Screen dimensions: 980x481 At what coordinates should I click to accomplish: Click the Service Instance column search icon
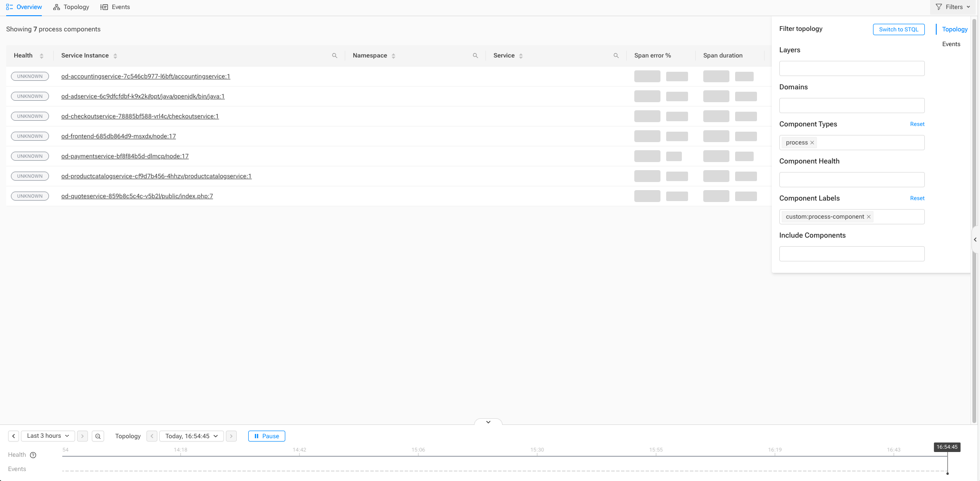(335, 56)
